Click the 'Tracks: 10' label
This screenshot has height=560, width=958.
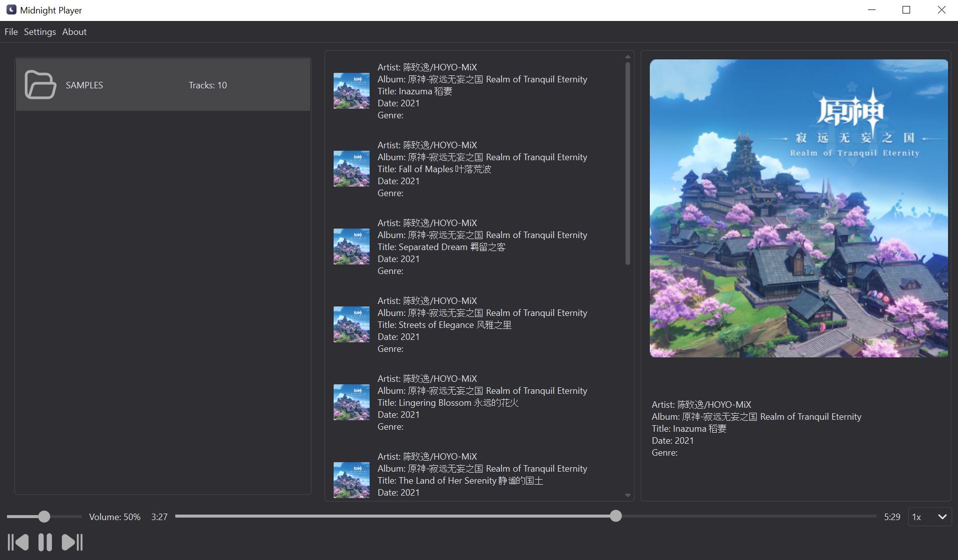click(208, 85)
